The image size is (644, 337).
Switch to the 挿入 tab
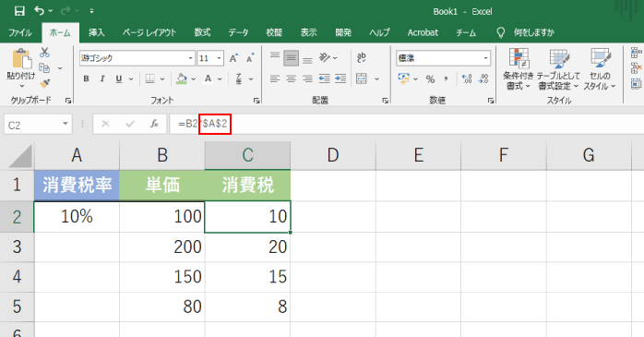coord(97,32)
